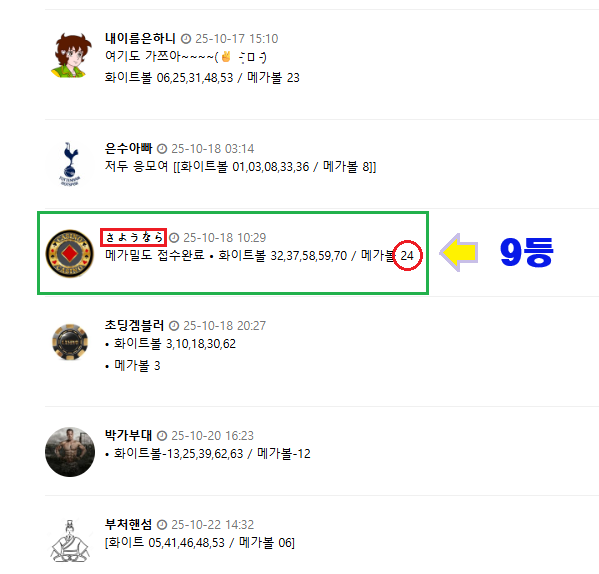This screenshot has width=599, height=574.
Task: Click 내이름은하니's anime girl avatar
Action: click(71, 56)
